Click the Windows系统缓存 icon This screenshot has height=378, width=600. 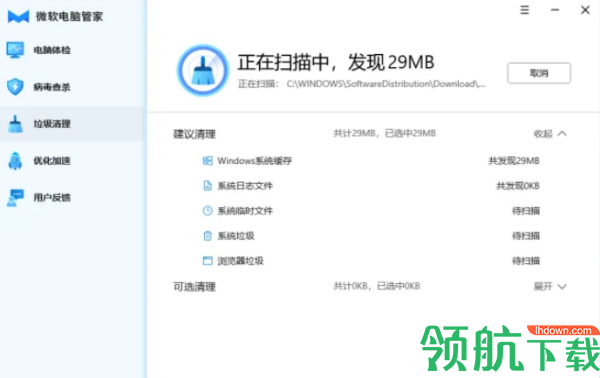[x=207, y=161]
